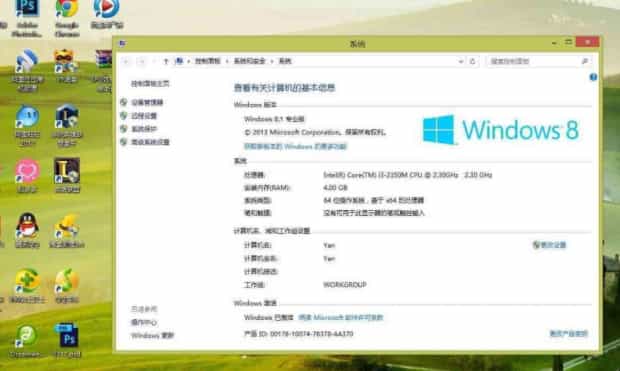620x371 pixels.
Task: Open 操作中心 (Action Center) link
Action: (x=144, y=322)
